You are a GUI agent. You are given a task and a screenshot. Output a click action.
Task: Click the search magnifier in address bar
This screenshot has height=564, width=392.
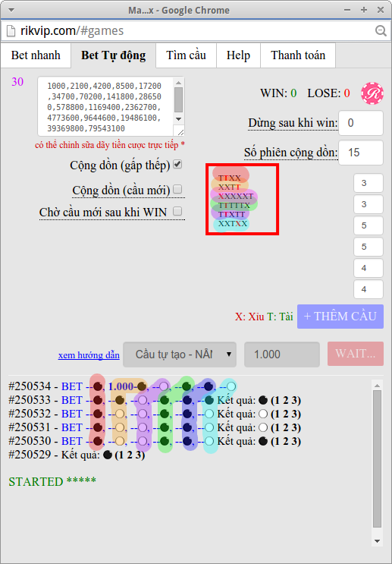tap(381, 31)
